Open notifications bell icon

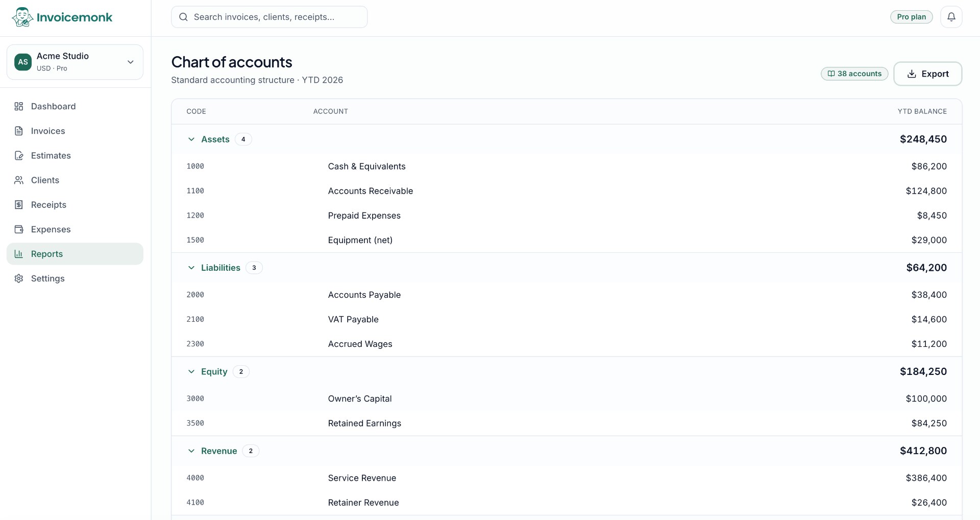(951, 17)
